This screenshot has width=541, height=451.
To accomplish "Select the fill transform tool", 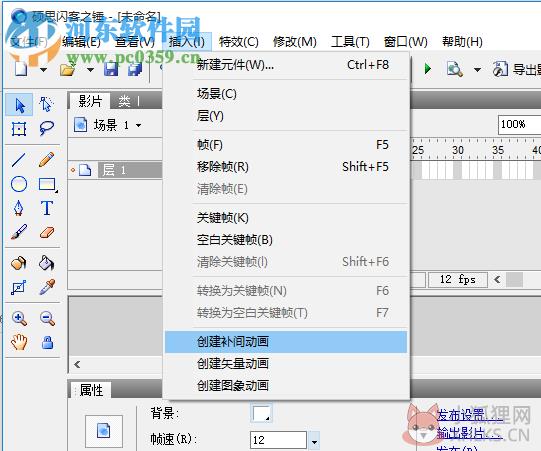I will 19,287.
